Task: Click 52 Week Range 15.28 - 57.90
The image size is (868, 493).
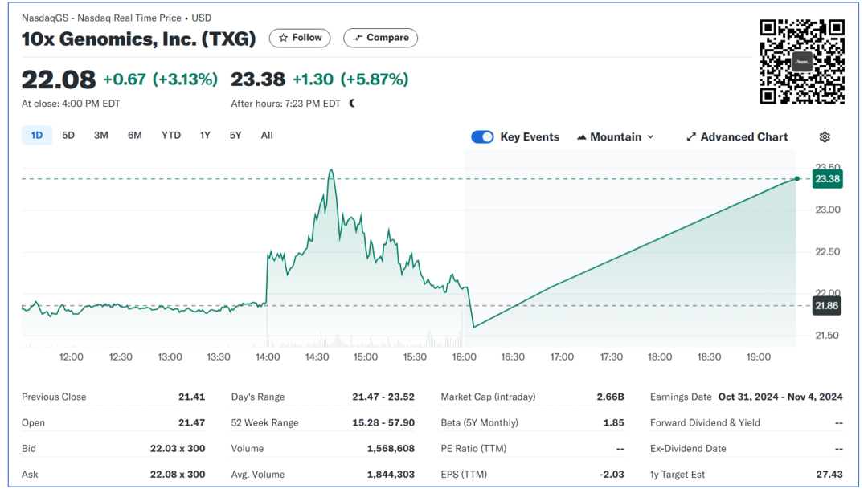Action: click(x=383, y=422)
